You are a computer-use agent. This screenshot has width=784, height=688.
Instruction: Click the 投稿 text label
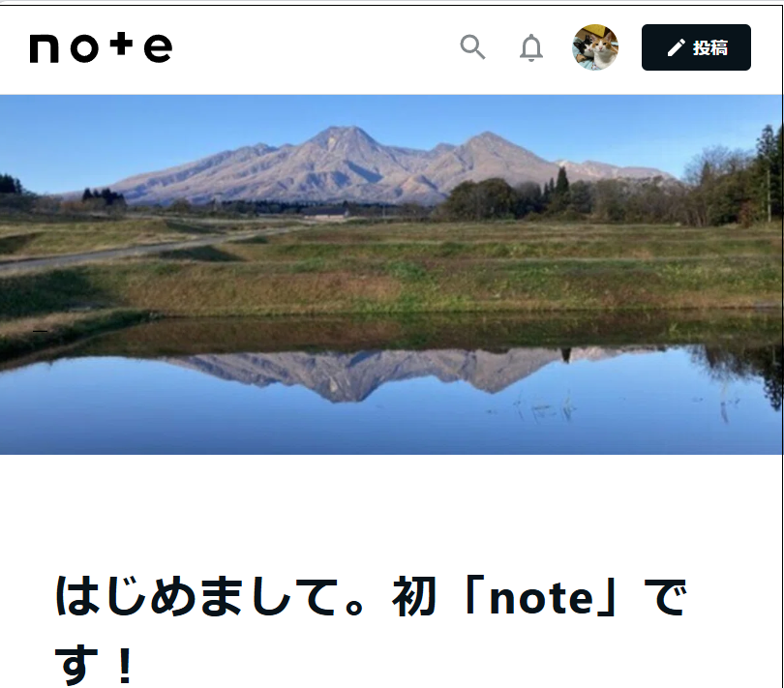coord(710,48)
